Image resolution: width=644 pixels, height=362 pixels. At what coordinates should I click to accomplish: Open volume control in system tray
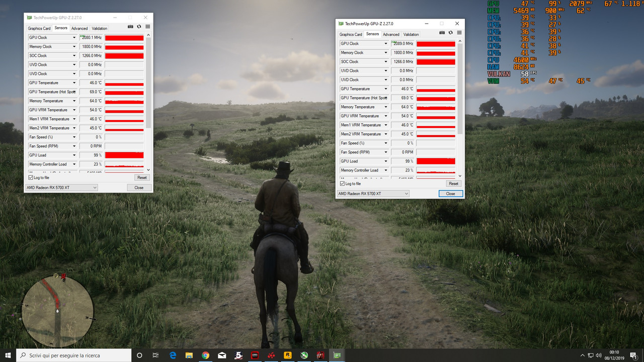point(599,355)
